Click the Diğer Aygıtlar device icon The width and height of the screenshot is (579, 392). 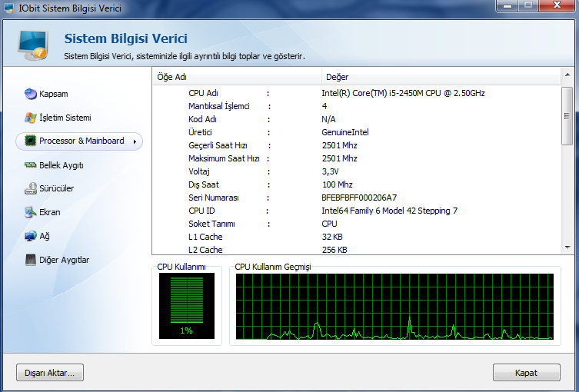pyautogui.click(x=31, y=260)
